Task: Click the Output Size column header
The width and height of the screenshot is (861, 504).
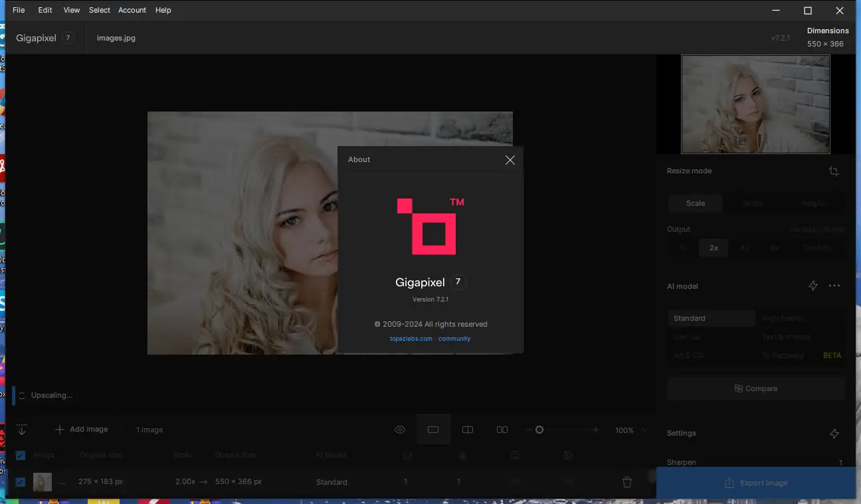Action: 235,456
